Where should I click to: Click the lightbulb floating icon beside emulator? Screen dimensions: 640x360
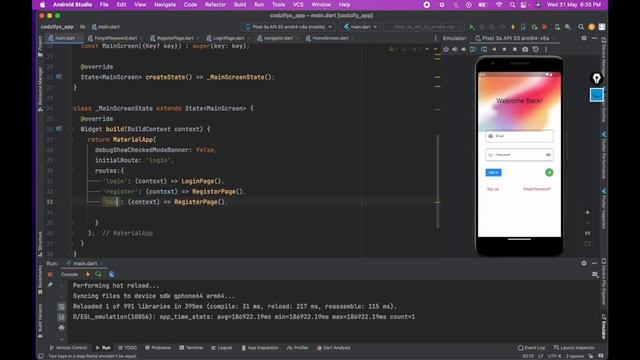coord(597,78)
